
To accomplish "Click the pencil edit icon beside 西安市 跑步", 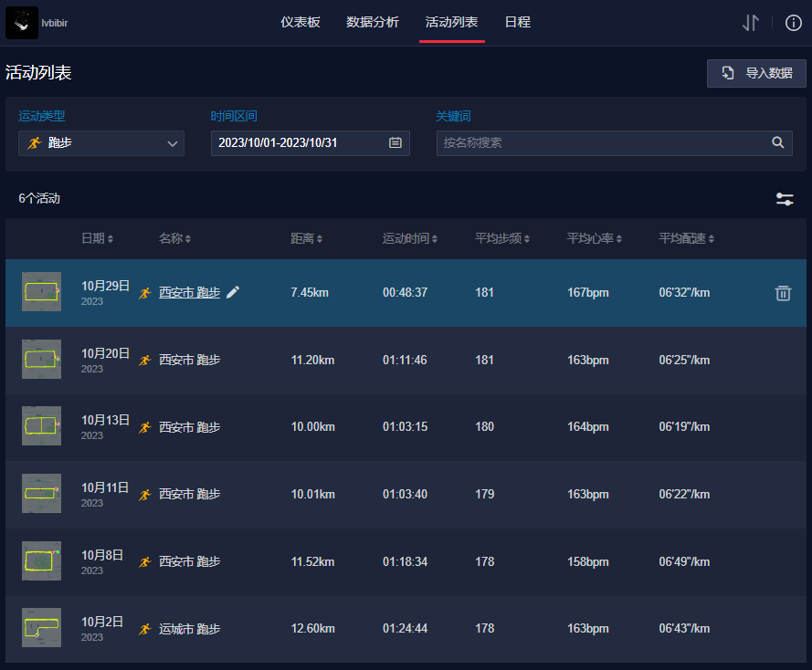I will coord(233,292).
